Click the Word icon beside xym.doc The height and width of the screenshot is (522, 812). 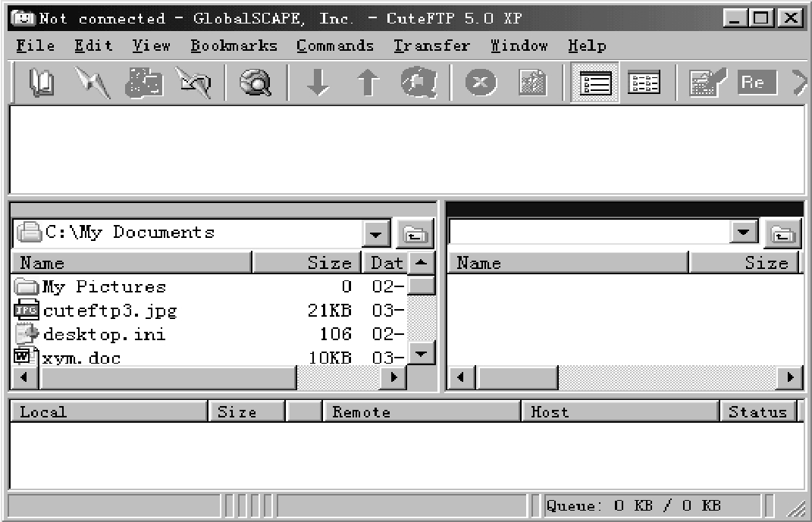click(27, 356)
